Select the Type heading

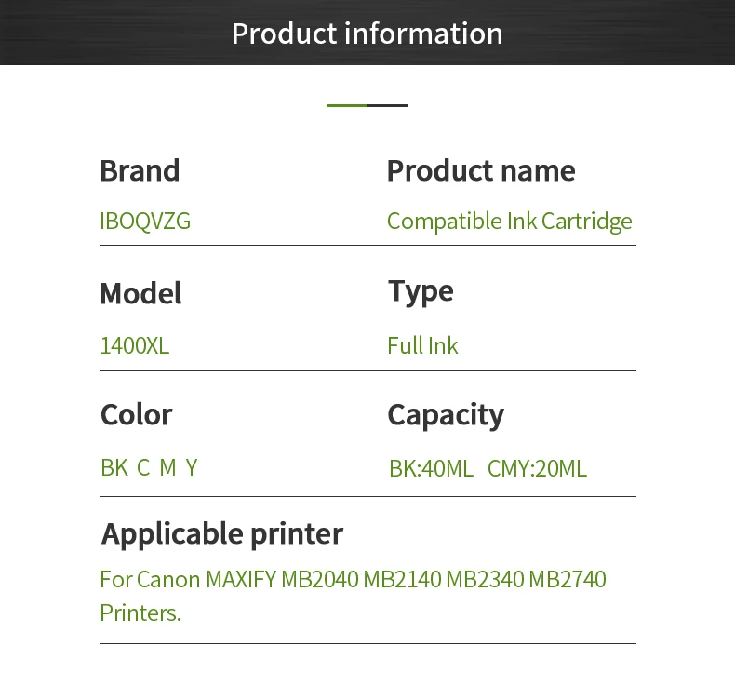(x=421, y=291)
